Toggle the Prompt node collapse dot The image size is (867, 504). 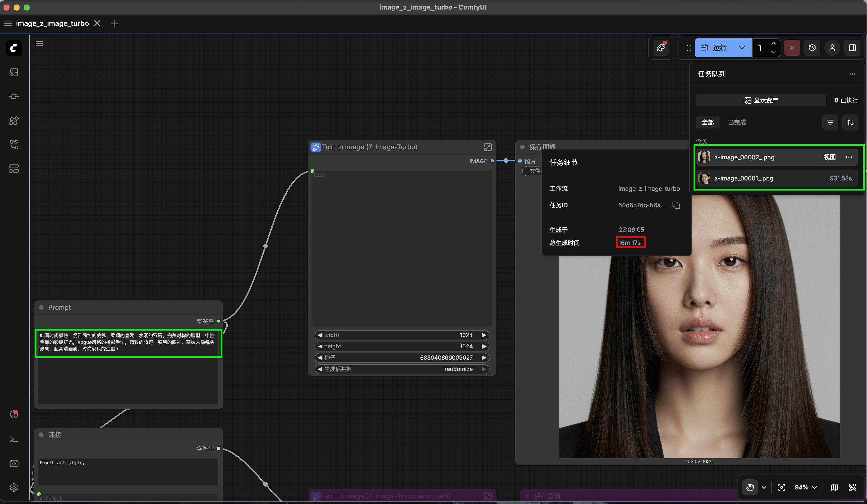41,307
